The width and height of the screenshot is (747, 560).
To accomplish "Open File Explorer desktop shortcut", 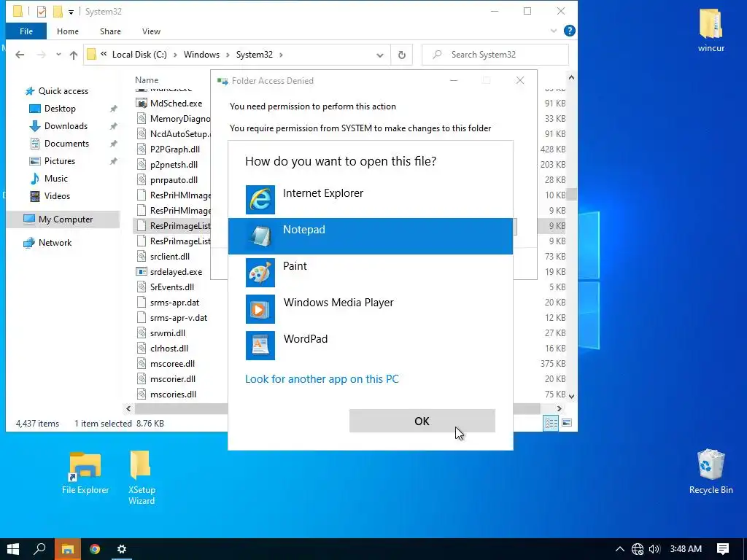I will 85,472.
